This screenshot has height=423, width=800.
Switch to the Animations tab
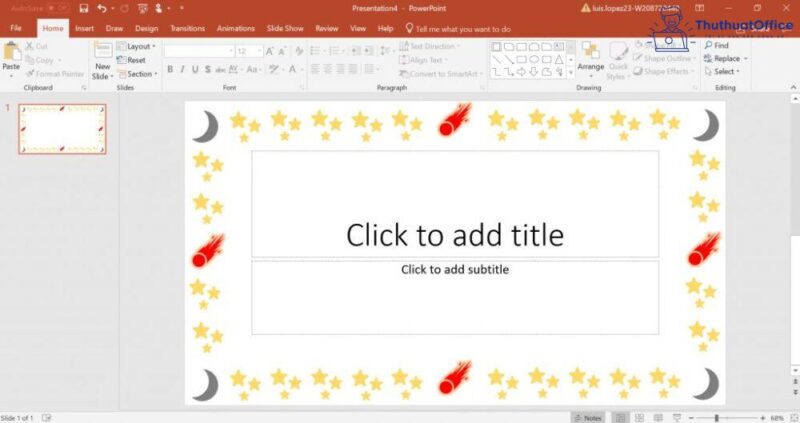[236, 29]
